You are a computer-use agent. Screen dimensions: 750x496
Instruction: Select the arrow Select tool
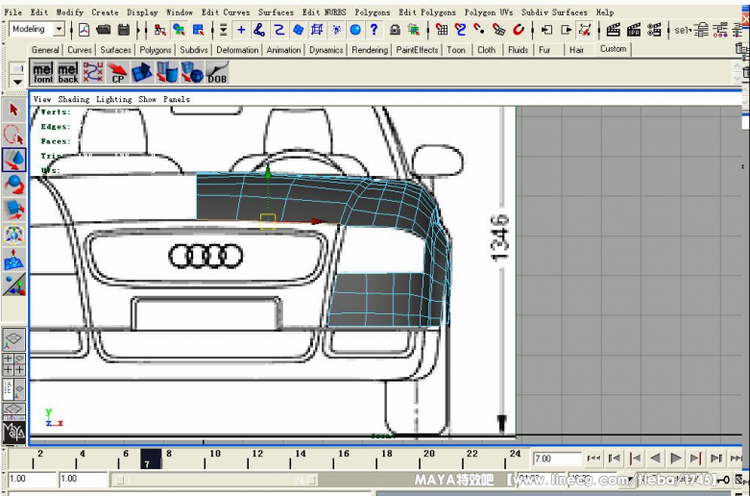tap(14, 110)
